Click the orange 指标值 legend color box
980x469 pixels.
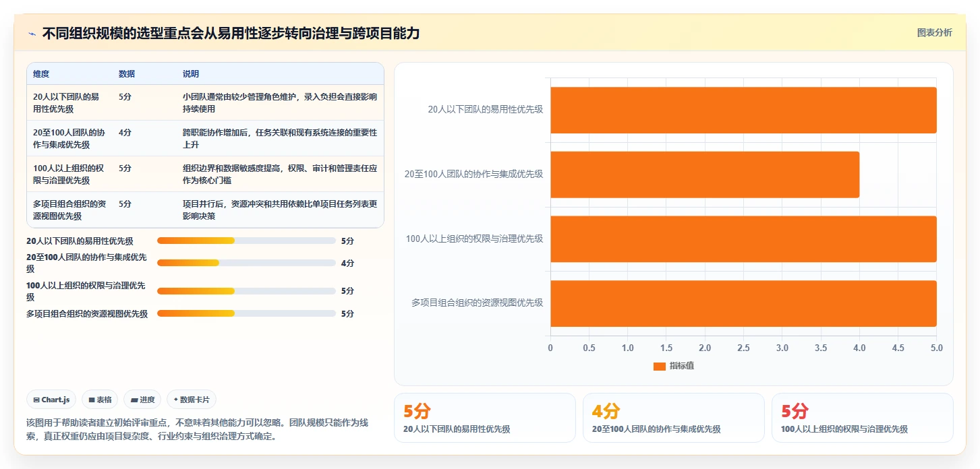coord(660,366)
